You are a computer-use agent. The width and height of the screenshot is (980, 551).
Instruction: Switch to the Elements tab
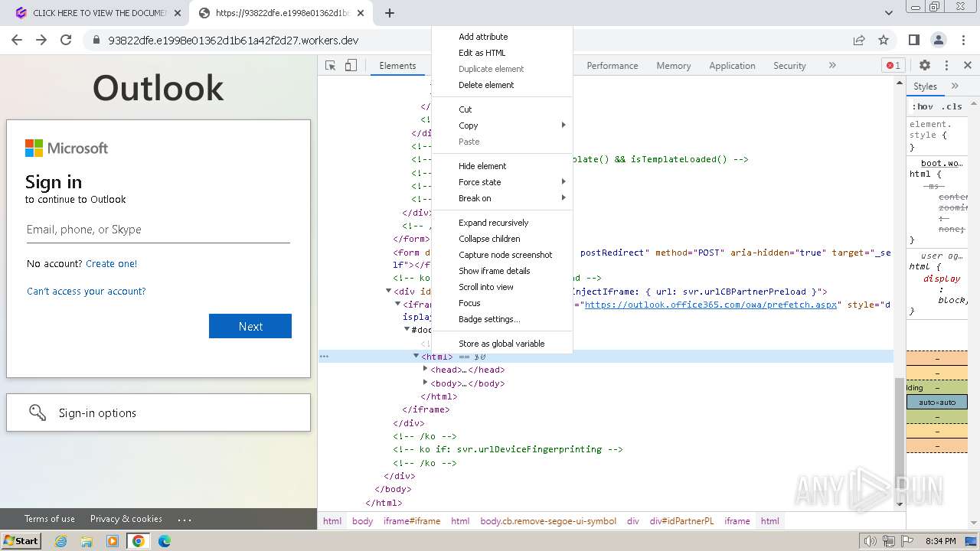[x=397, y=66]
